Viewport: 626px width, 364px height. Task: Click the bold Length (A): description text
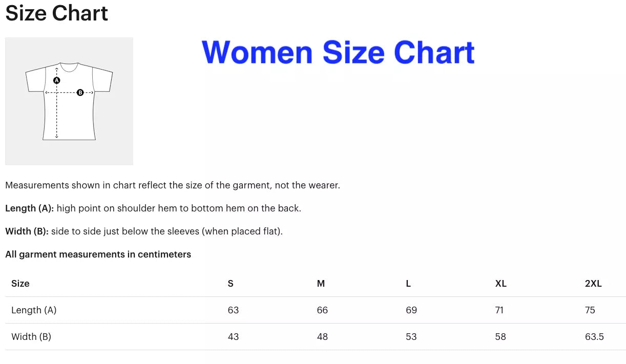(x=30, y=208)
